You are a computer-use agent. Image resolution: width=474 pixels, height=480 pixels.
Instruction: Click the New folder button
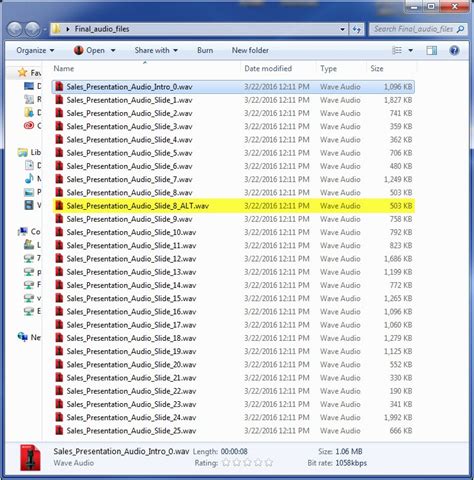250,50
